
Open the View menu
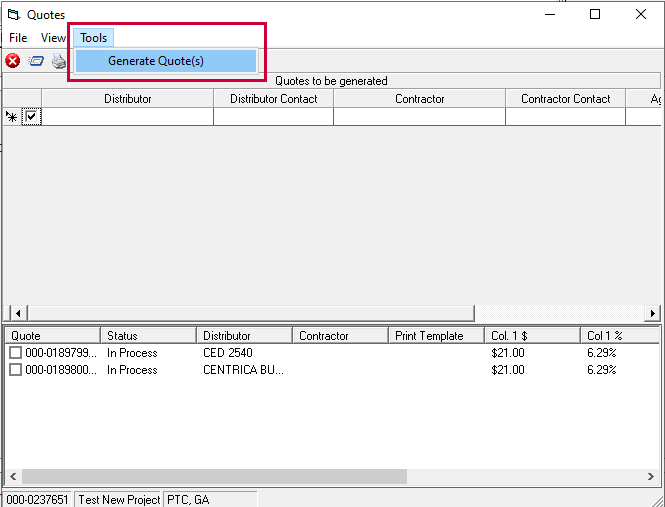(53, 38)
